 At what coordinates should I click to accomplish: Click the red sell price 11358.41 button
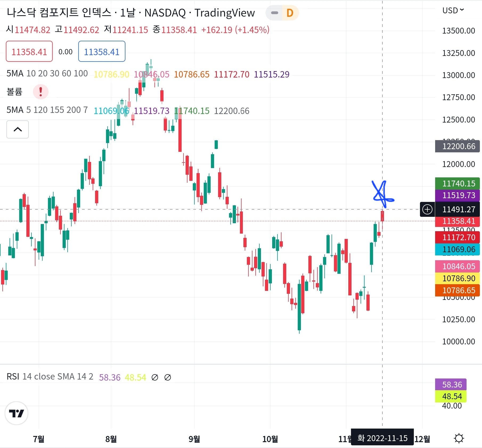pyautogui.click(x=29, y=51)
